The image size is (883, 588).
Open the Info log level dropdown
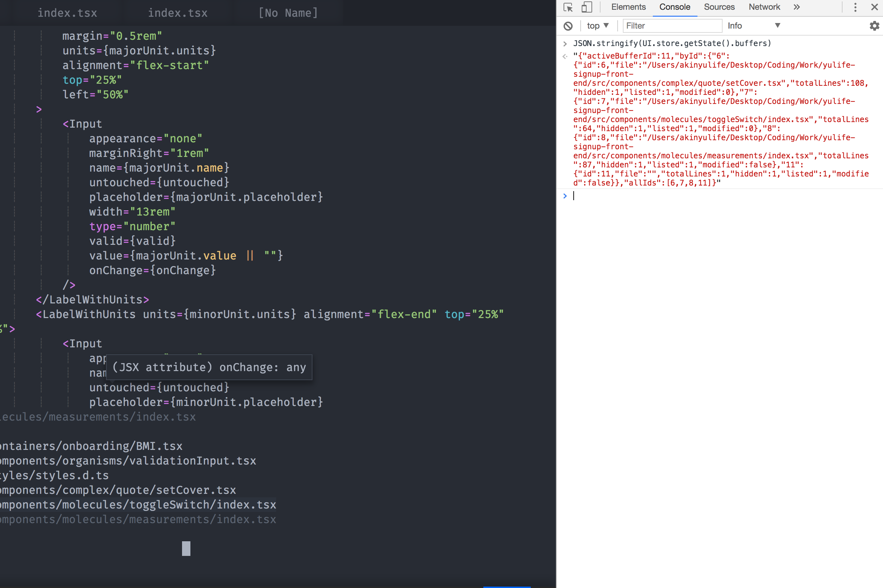click(754, 26)
